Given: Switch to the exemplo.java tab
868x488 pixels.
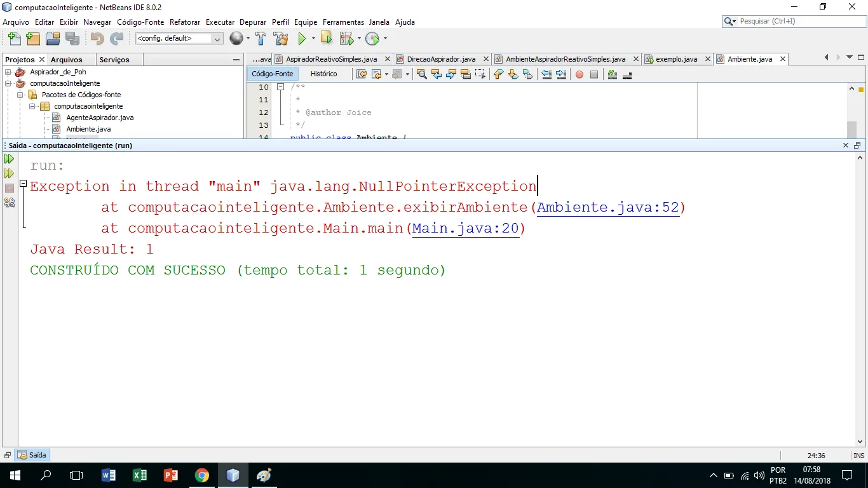Looking at the screenshot, I should tap(676, 59).
